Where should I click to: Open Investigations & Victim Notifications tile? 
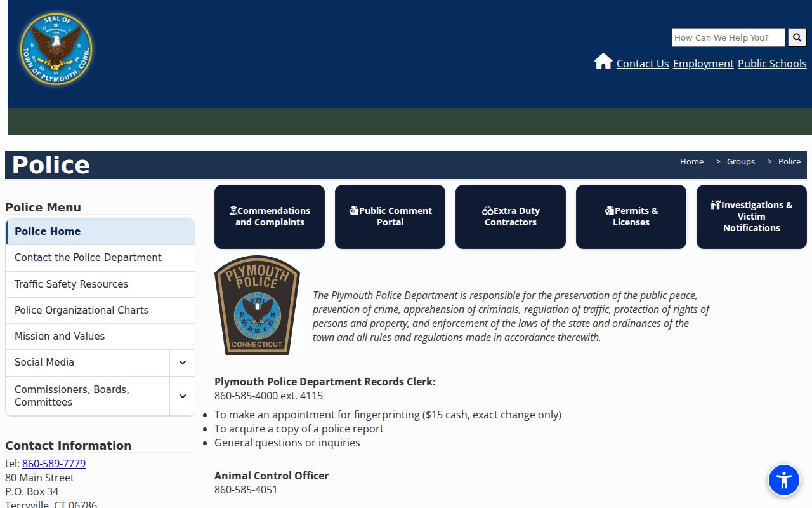[752, 217]
